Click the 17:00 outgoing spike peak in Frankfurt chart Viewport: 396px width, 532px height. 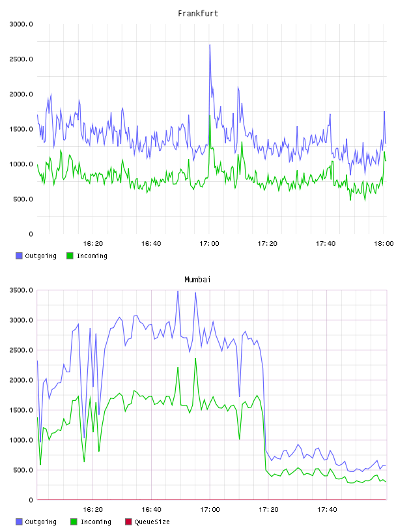210,45
